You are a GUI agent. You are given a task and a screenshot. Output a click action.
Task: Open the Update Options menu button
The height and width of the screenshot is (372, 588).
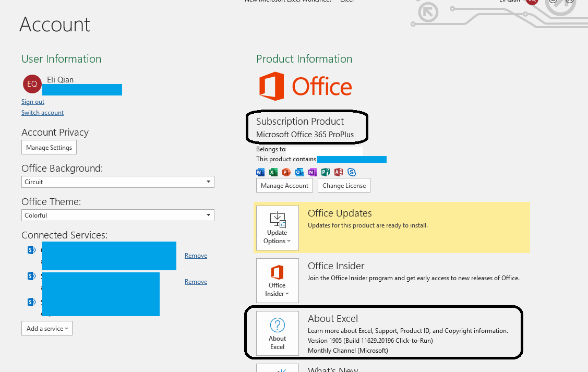(278, 228)
